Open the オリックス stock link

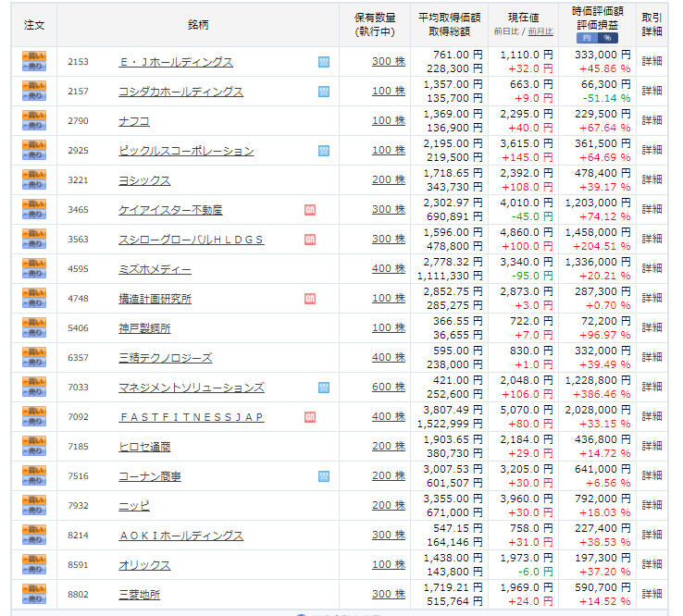[x=144, y=565]
